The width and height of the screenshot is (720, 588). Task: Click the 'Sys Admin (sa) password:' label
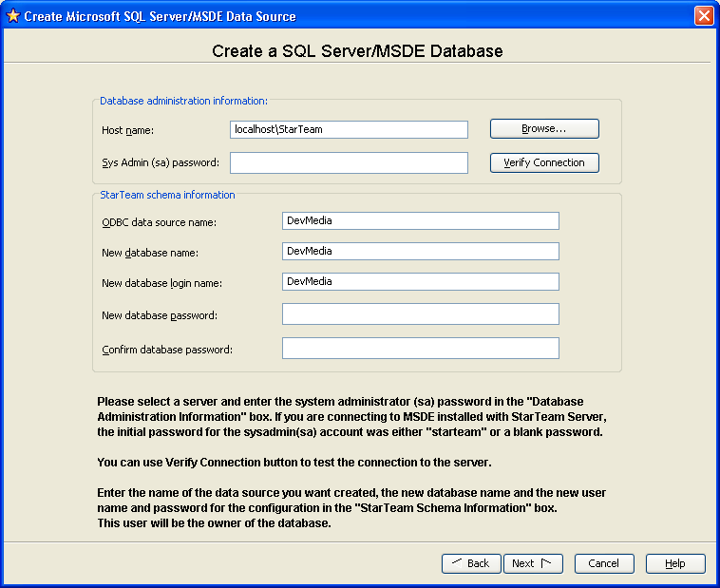161,163
